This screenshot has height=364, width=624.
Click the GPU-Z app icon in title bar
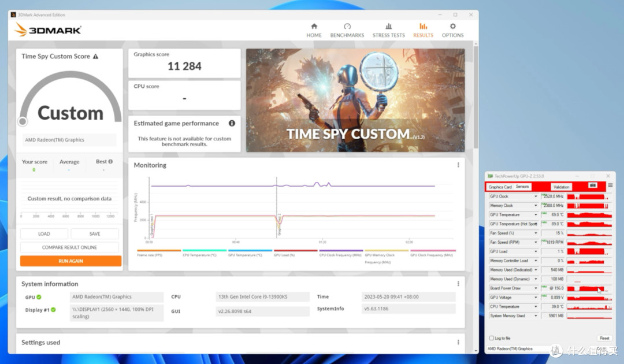[491, 176]
